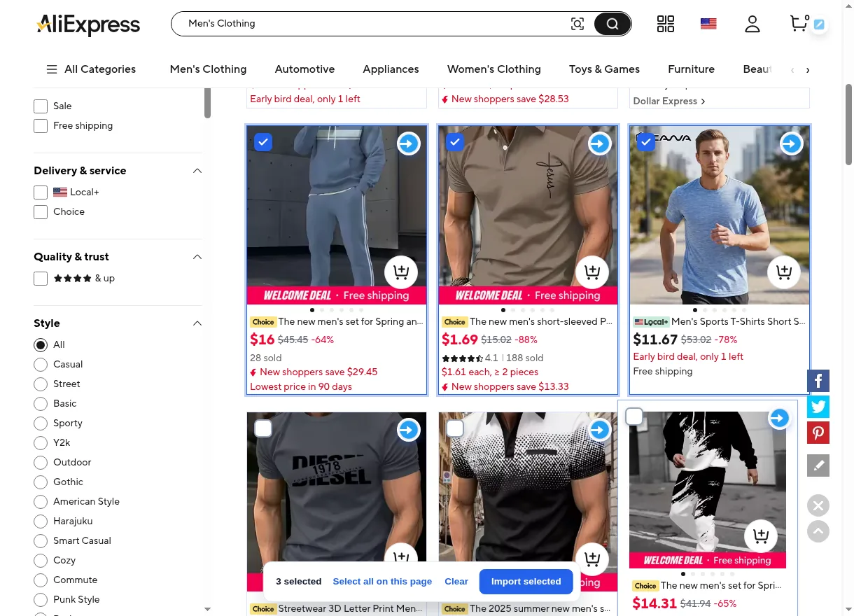Add Jesus polo shirt to cart

(x=592, y=273)
